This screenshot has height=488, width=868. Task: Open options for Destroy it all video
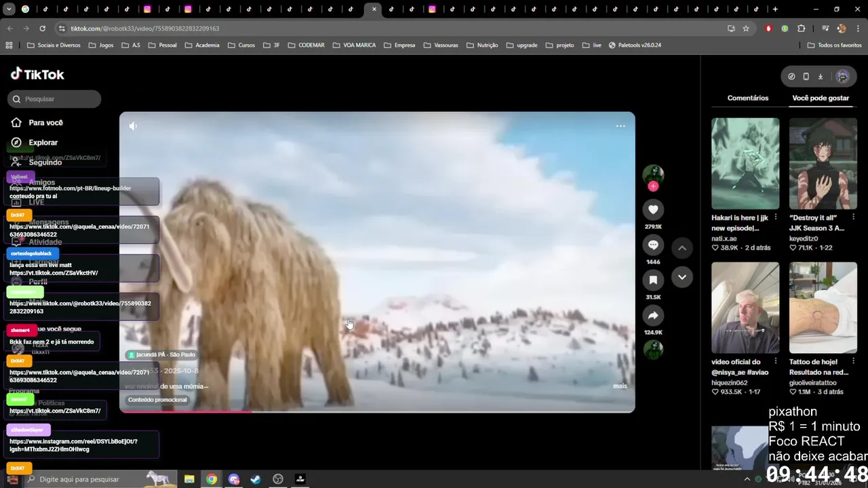tap(853, 218)
